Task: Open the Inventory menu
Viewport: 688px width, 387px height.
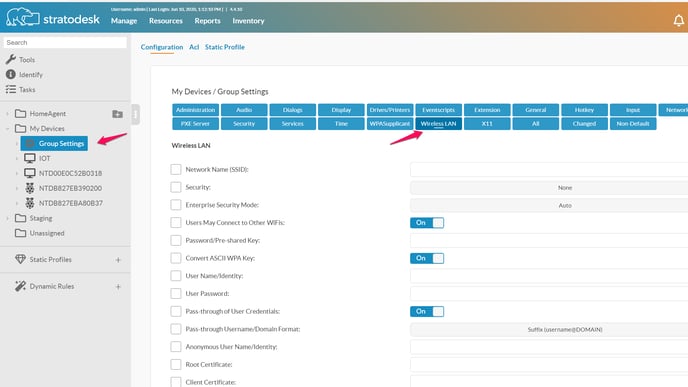Action: tap(248, 21)
